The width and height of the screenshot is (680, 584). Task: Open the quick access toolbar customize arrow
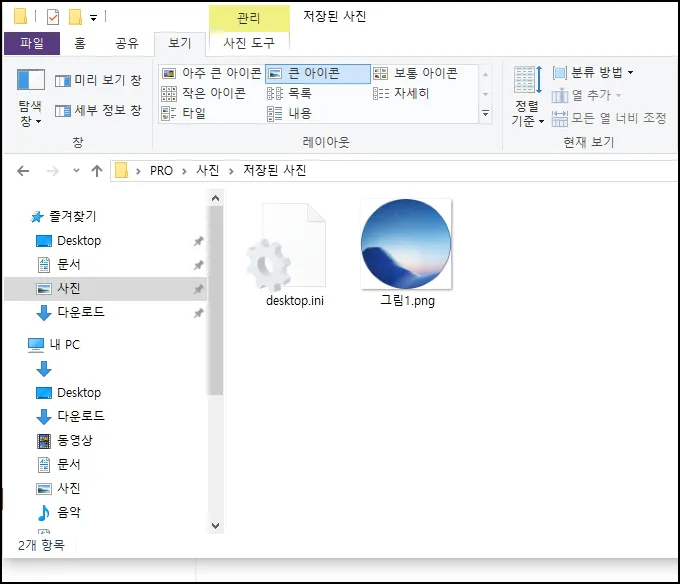(93, 18)
